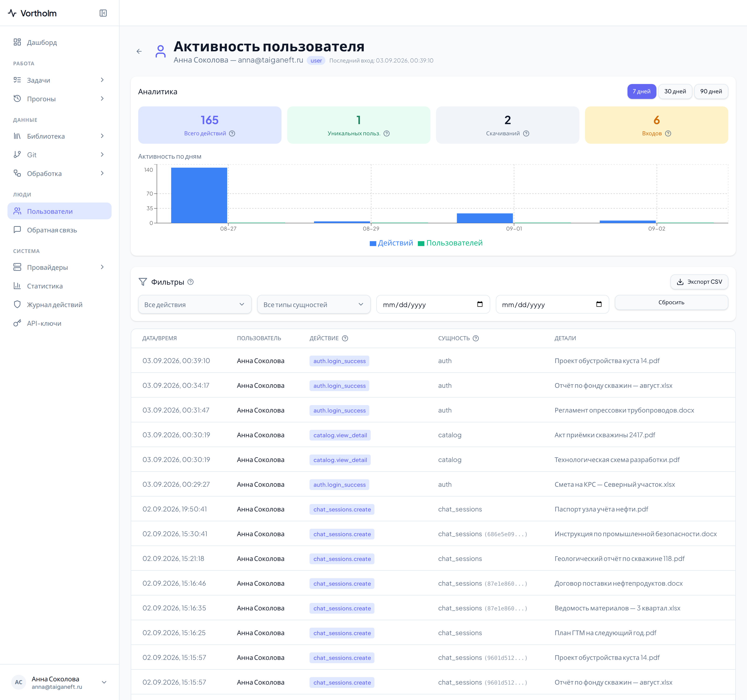Open help for Всего действий
The image size is (747, 700).
pyautogui.click(x=232, y=133)
